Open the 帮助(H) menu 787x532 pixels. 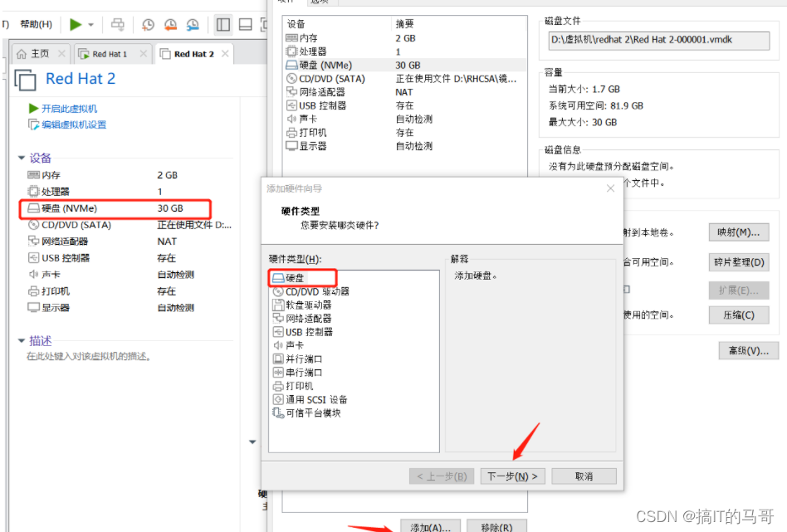coord(36,24)
